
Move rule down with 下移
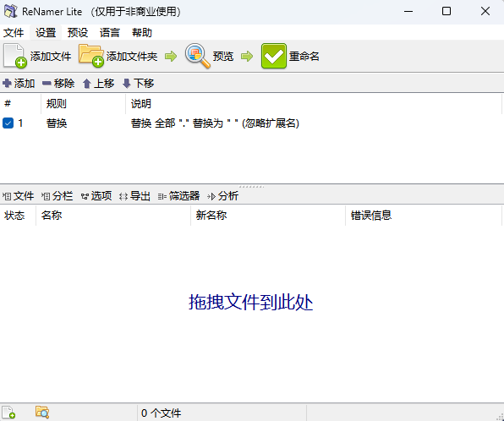coord(138,84)
